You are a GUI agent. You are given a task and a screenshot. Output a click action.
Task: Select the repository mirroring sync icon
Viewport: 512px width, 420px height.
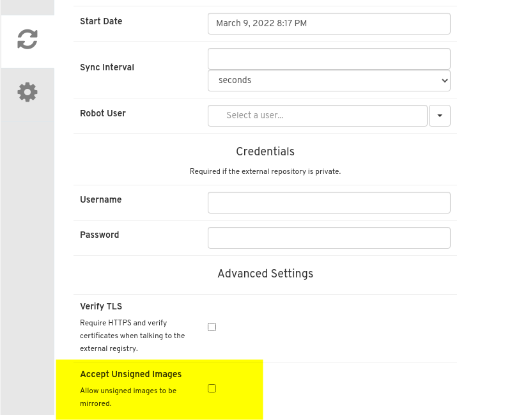coord(27,40)
